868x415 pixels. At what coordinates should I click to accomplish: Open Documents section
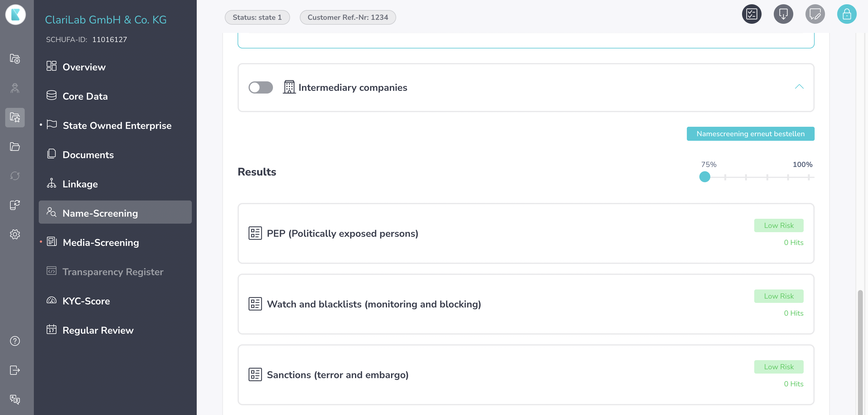click(x=115, y=155)
